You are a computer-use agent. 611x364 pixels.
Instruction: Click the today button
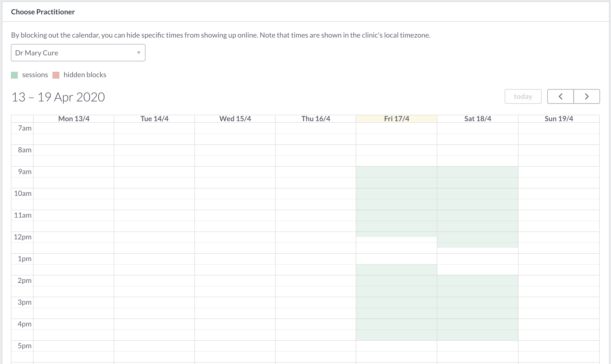point(523,96)
